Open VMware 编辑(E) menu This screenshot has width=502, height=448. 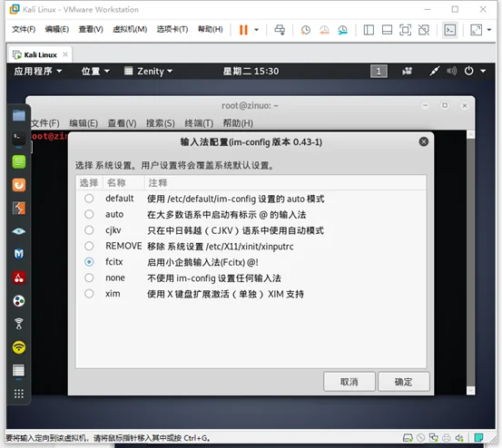56,29
